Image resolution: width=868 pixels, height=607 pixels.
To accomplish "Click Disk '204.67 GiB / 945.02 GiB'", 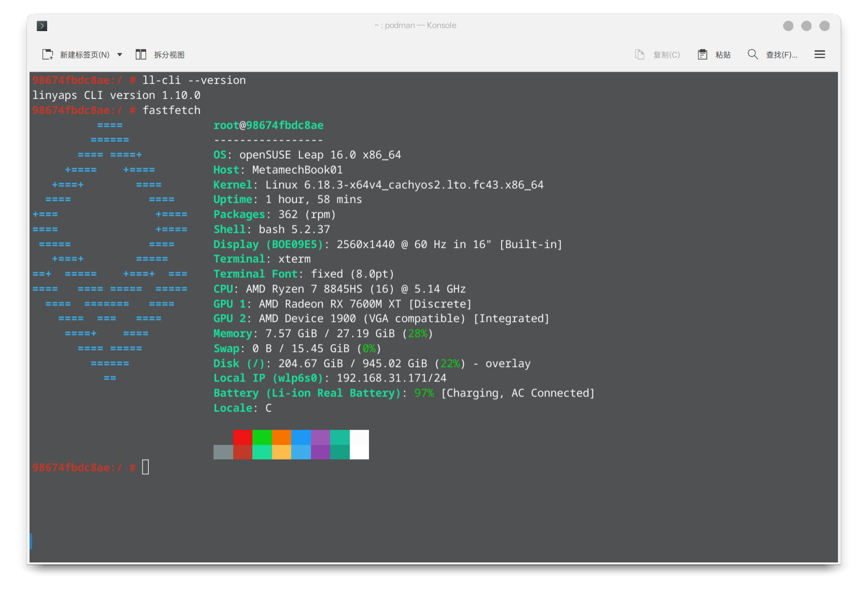I will coord(353,364).
